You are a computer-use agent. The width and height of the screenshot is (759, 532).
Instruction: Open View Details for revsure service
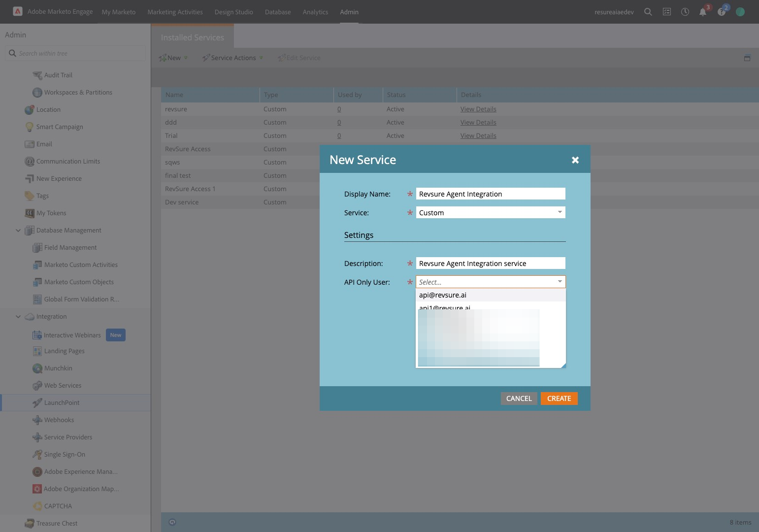[x=478, y=109]
